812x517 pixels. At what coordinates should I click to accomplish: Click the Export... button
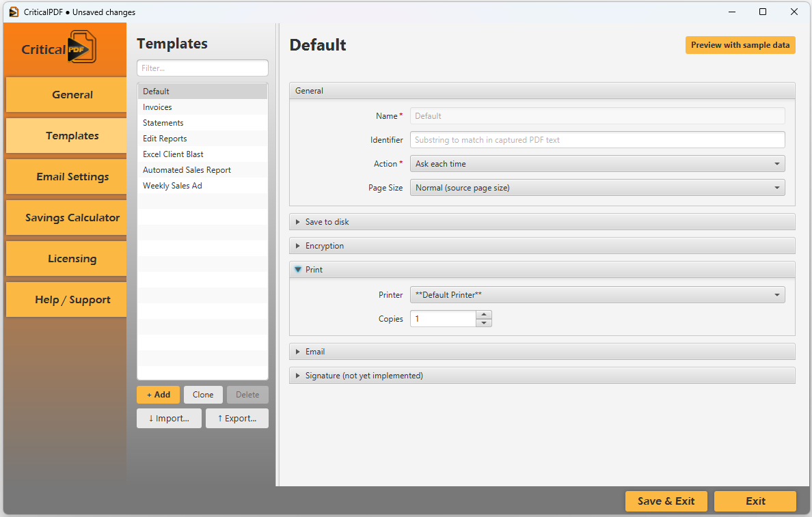pos(237,418)
